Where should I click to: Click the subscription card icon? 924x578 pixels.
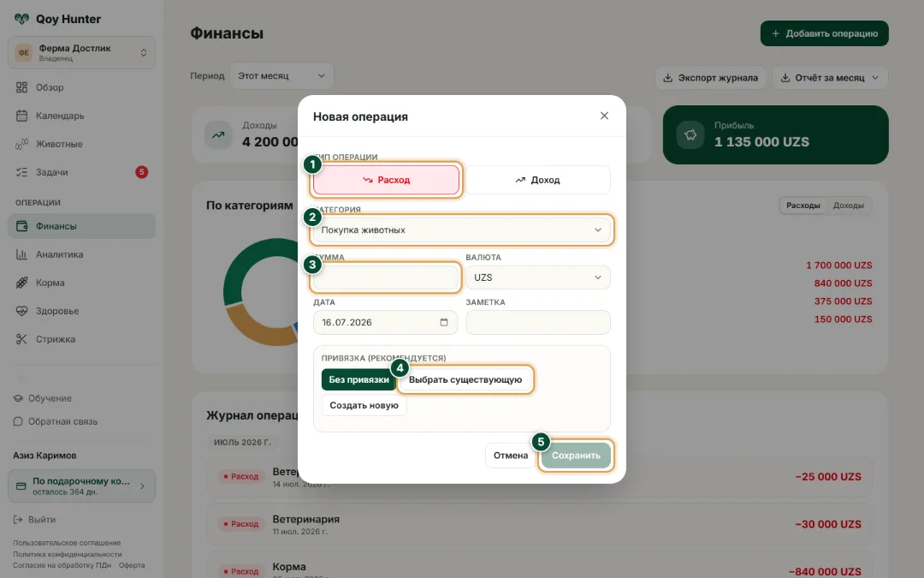21,486
